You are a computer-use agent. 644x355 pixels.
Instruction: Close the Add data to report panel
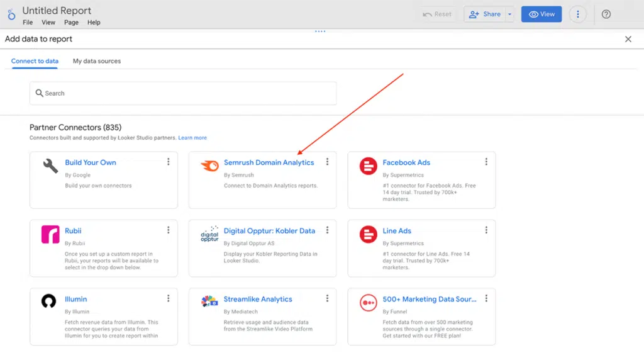coord(628,39)
